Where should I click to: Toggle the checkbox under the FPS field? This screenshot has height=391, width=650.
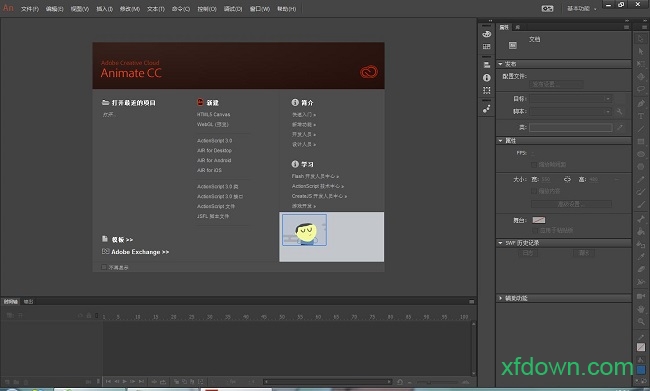[x=534, y=165]
